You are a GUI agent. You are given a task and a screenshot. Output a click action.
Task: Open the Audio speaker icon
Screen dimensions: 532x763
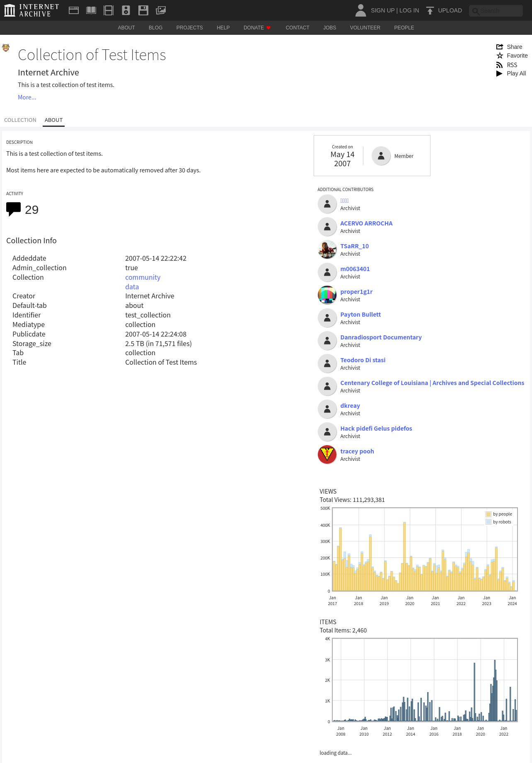click(x=126, y=10)
